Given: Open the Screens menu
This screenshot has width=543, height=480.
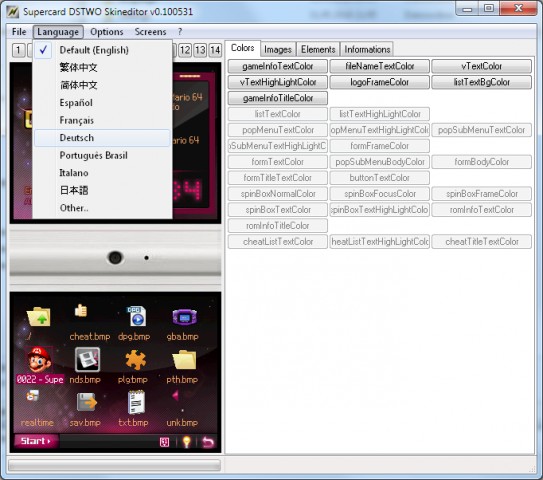Looking at the screenshot, I should pos(150,32).
